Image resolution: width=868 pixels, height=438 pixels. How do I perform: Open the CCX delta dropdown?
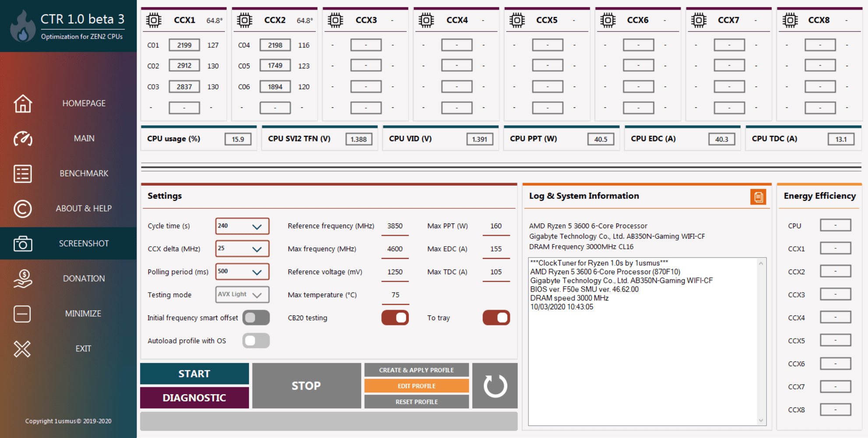coord(242,248)
